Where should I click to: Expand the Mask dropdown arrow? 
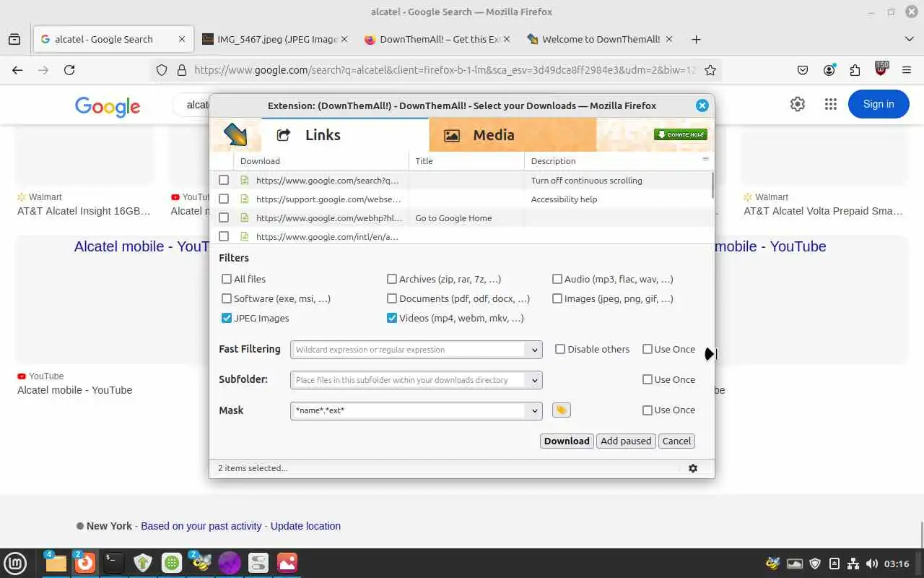[534, 410]
